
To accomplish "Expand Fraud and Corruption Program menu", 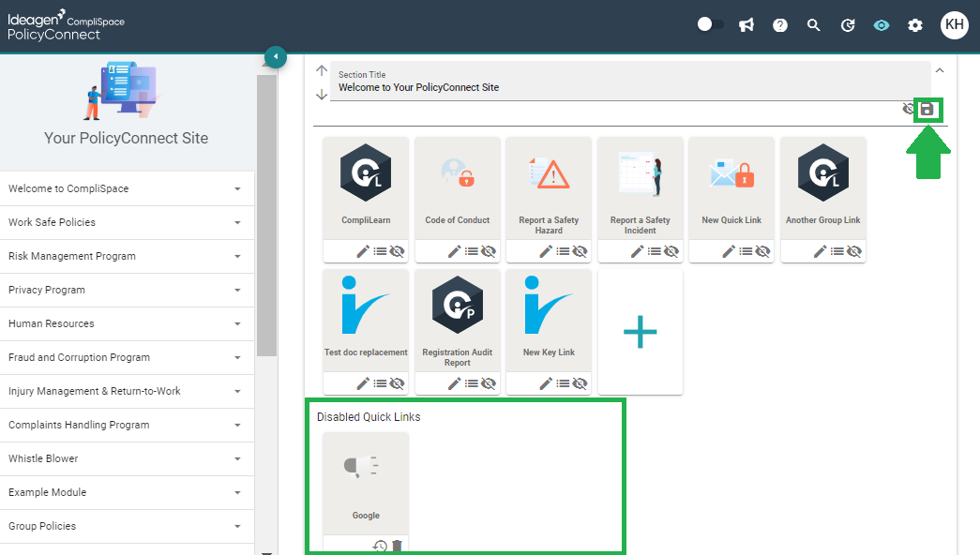I will coord(127,357).
